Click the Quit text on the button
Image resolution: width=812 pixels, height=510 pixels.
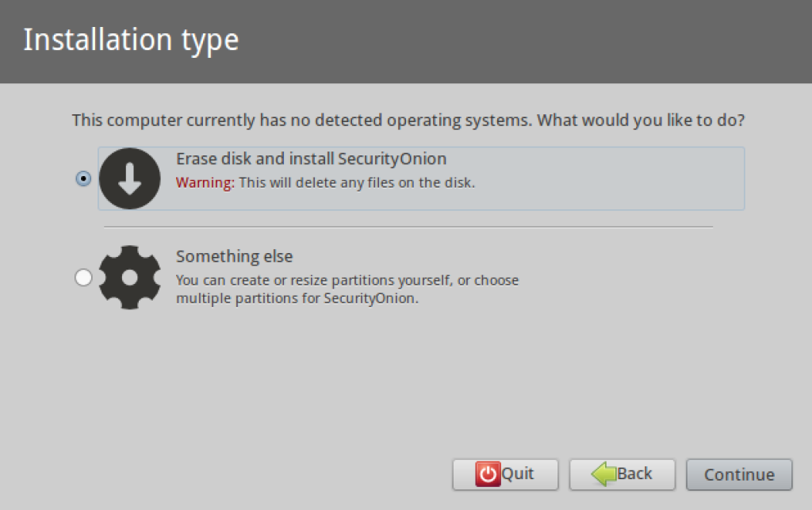click(x=518, y=474)
